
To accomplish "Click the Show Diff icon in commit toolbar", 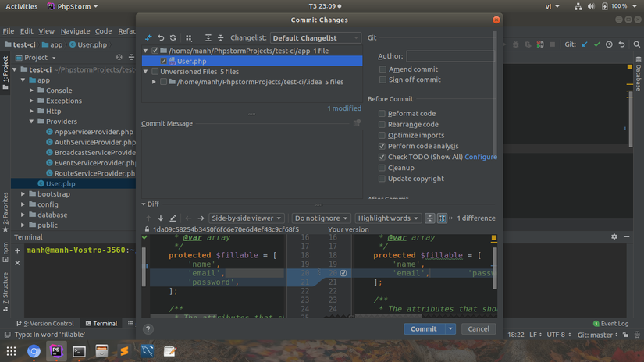I will tap(149, 37).
